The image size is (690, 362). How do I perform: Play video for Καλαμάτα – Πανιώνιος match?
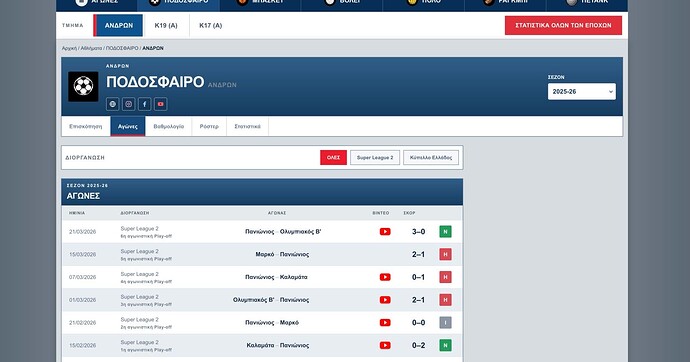[385, 346]
